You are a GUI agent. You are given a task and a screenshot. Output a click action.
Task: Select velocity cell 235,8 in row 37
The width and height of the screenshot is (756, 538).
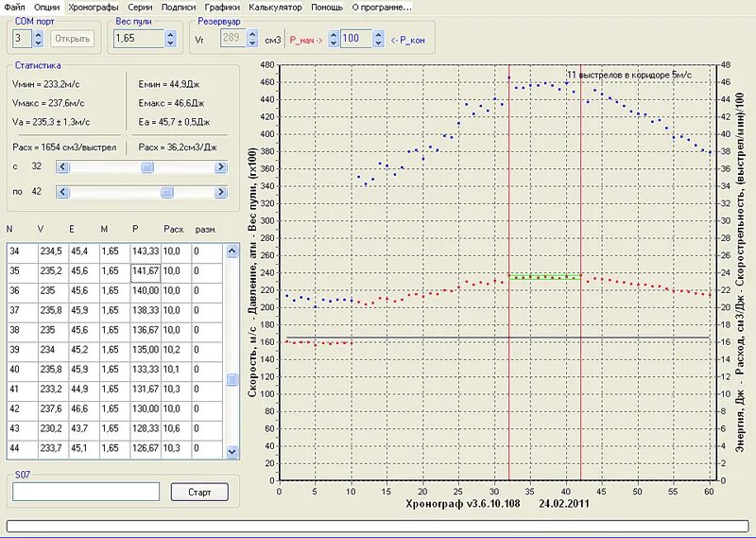coord(53,311)
